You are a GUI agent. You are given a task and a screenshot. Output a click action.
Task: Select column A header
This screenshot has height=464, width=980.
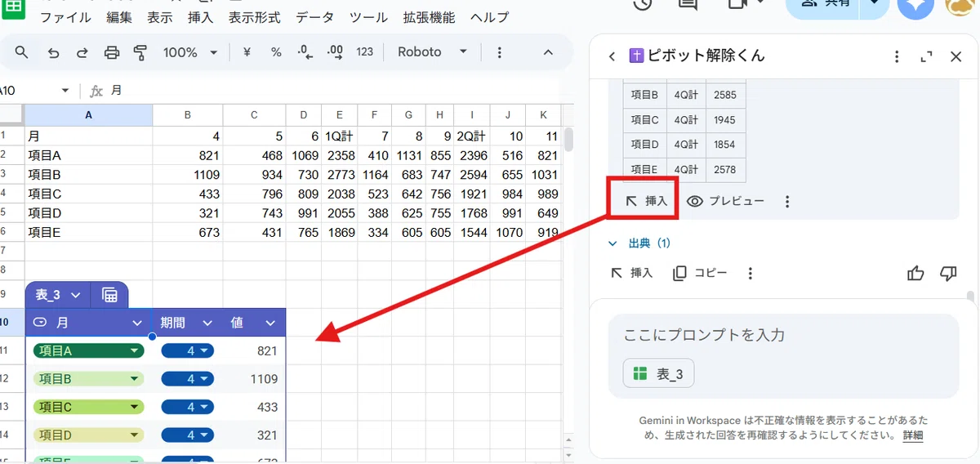88,115
